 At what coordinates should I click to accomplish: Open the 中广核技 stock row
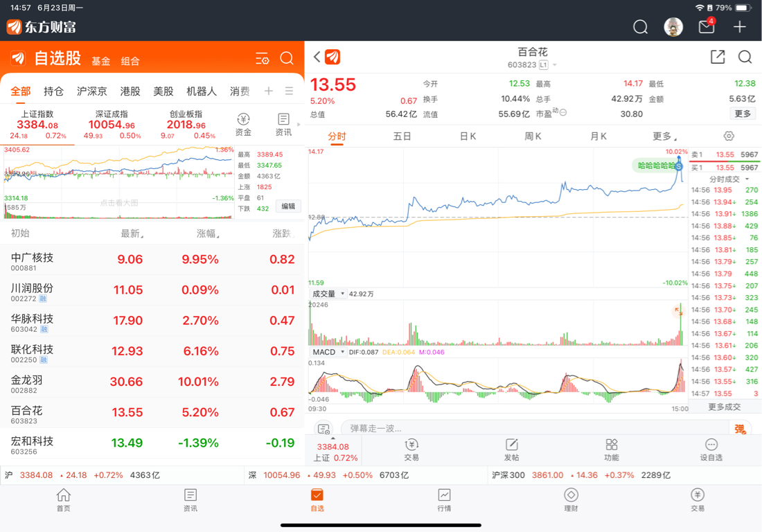[x=152, y=260]
